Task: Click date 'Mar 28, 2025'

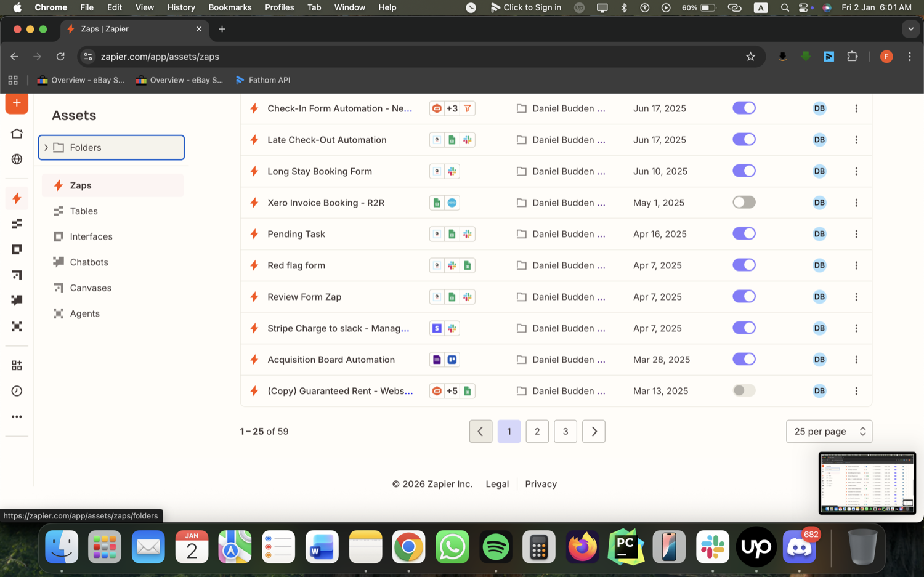Action: pyautogui.click(x=662, y=360)
